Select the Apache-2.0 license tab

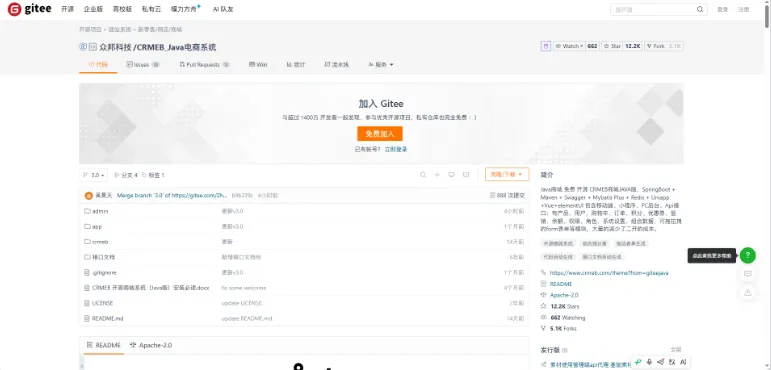pyautogui.click(x=151, y=345)
